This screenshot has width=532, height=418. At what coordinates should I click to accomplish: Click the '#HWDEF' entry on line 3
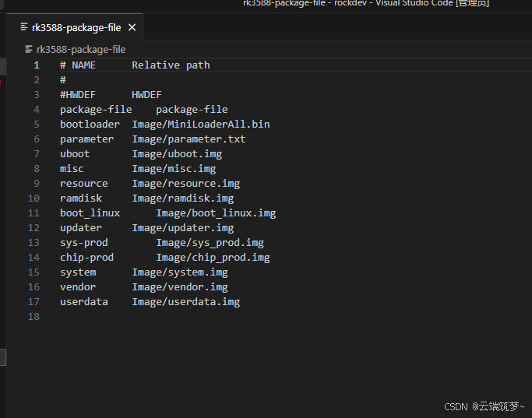(78, 95)
